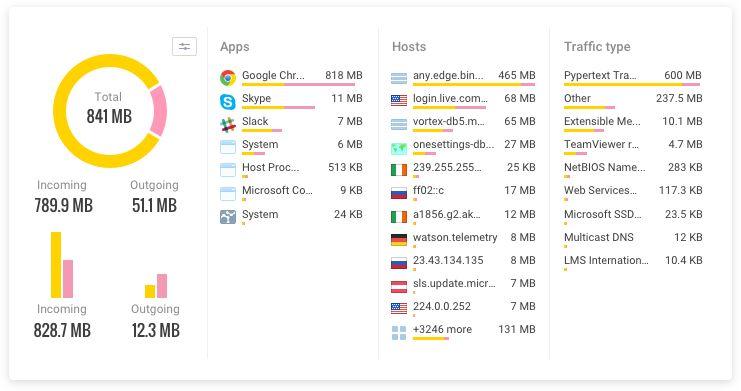
Task: Select the Pypertext Tra... traffic type row
Action: (633, 78)
